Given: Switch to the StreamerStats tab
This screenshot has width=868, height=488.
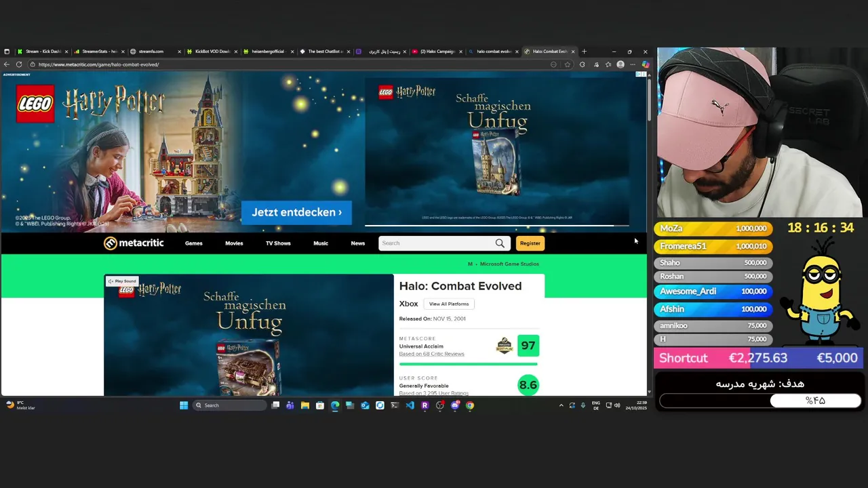Looking at the screenshot, I should [99, 52].
